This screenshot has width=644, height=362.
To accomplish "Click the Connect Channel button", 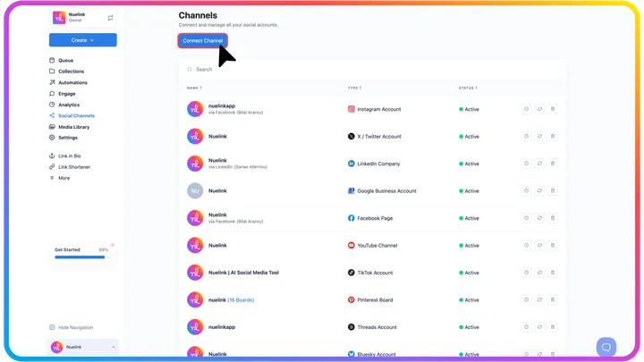I will tap(202, 40).
